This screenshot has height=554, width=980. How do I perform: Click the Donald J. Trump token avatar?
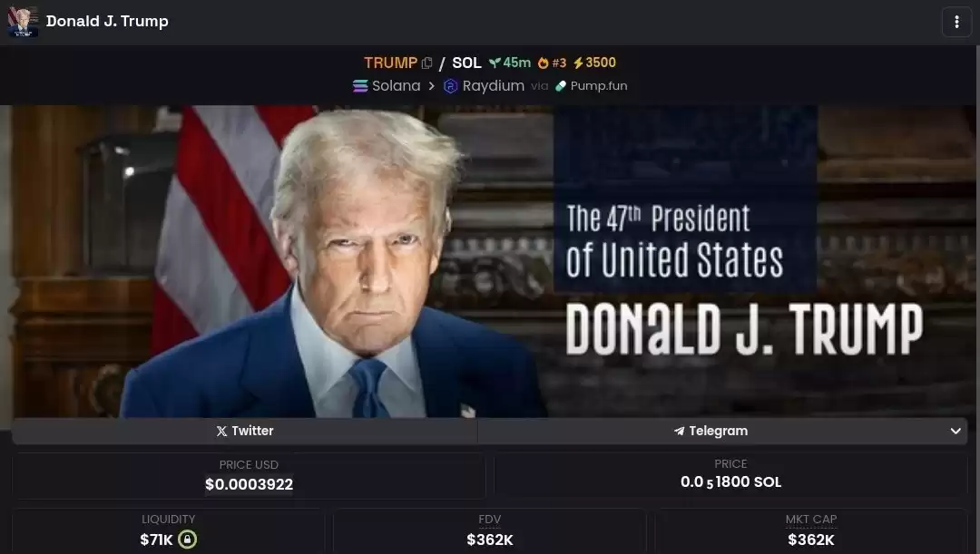tap(23, 21)
